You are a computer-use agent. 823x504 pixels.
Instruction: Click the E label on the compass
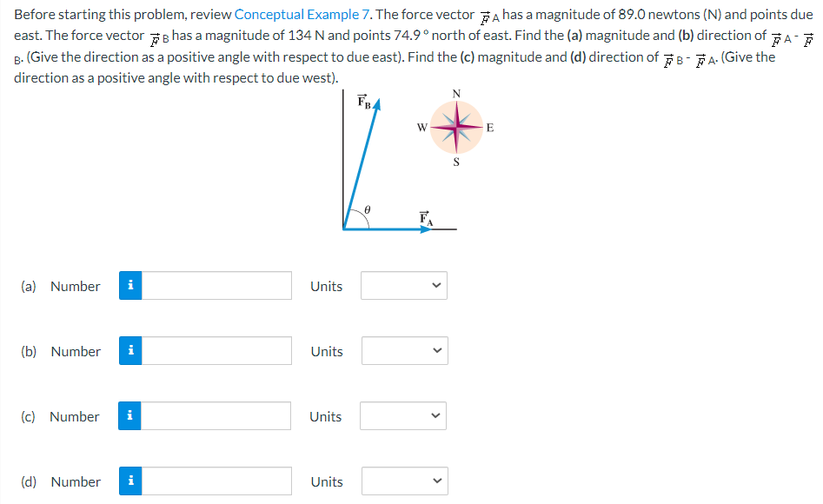(490, 127)
